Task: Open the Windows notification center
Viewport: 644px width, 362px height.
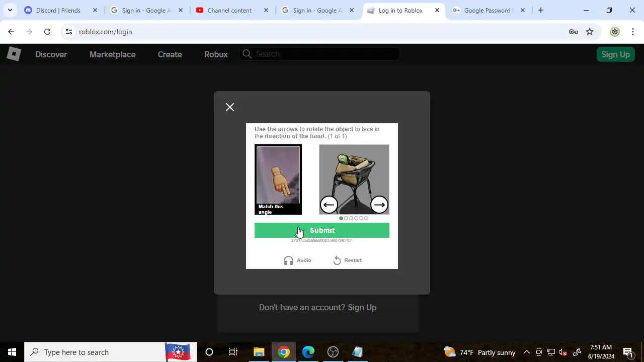Action: [628, 352]
